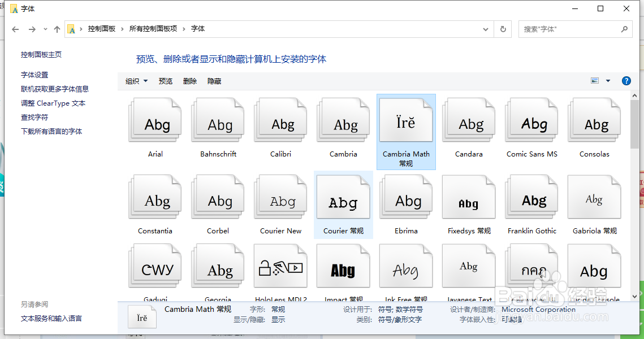Go up to parent folder
The height and width of the screenshot is (339, 644).
[x=57, y=29]
